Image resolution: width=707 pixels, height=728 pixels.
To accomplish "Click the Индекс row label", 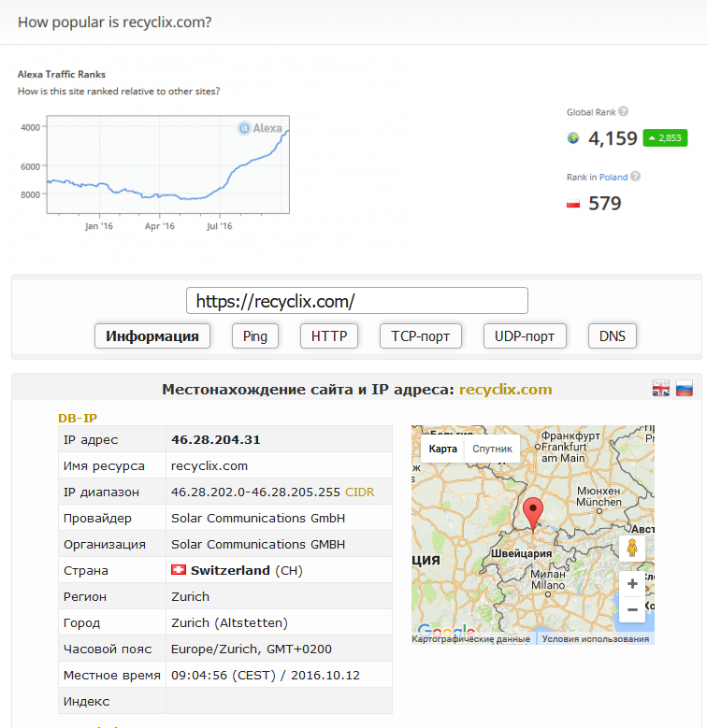I will coord(86,701).
